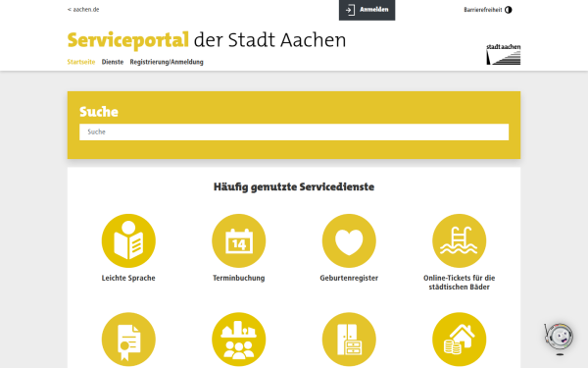Click the Geburtenregister label
This screenshot has width=588, height=368.
pyautogui.click(x=349, y=278)
